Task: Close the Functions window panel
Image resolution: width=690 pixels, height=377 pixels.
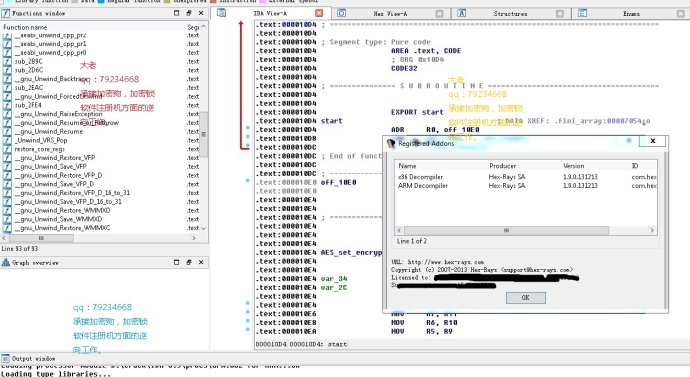Action: point(201,13)
